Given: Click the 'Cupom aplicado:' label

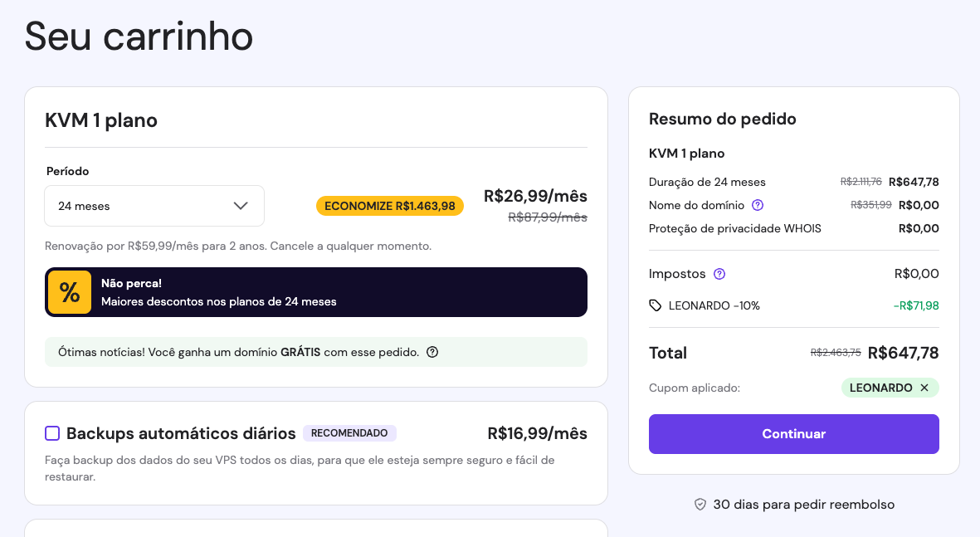Looking at the screenshot, I should [695, 388].
